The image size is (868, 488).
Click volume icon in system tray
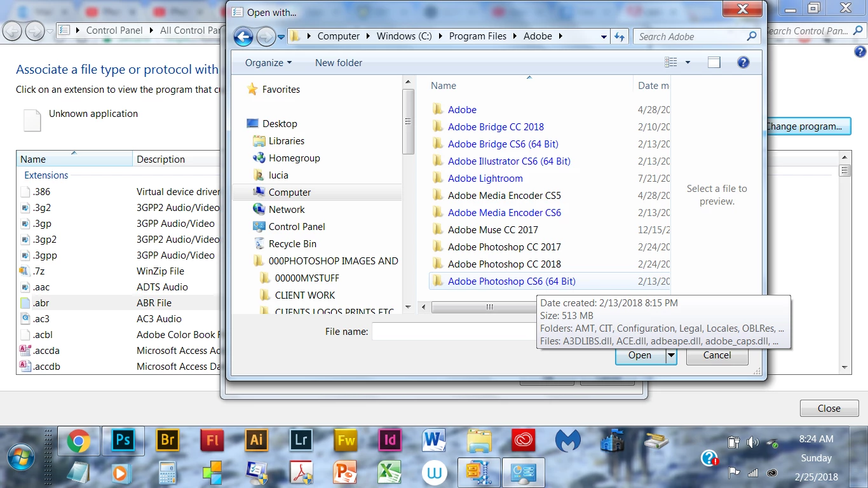(x=752, y=443)
